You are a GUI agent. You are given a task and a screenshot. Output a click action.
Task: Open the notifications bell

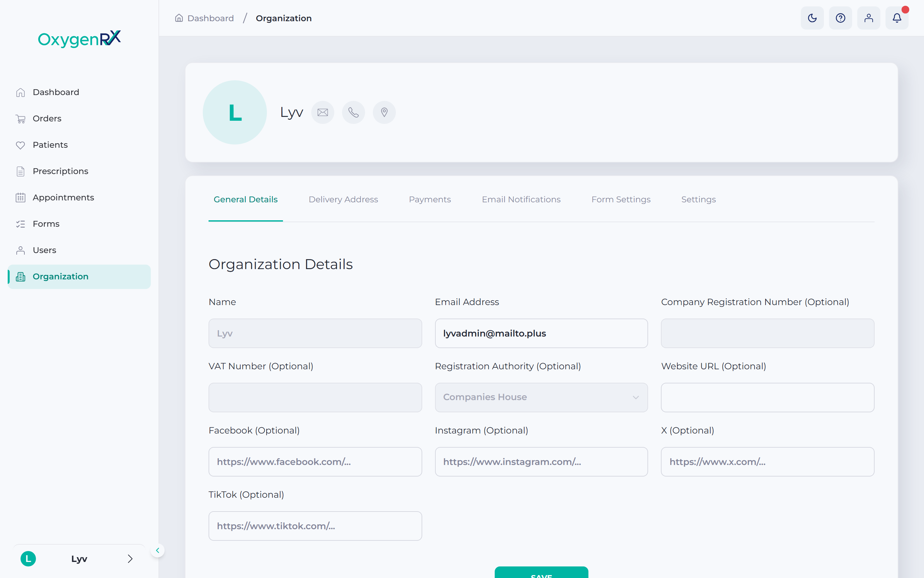coord(897,18)
